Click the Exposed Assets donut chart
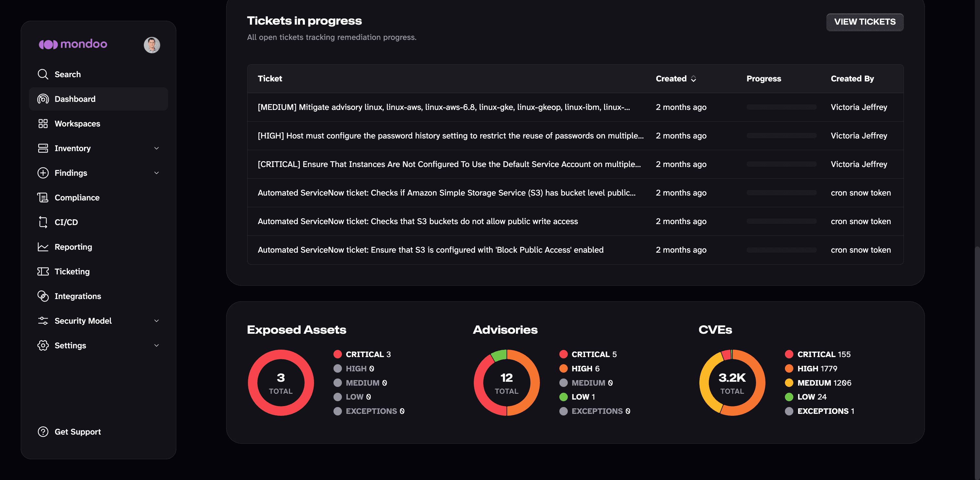 (281, 383)
